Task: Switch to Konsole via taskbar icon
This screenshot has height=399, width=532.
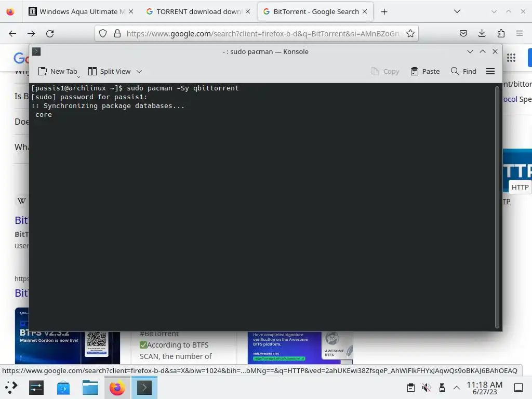Action: [144, 388]
